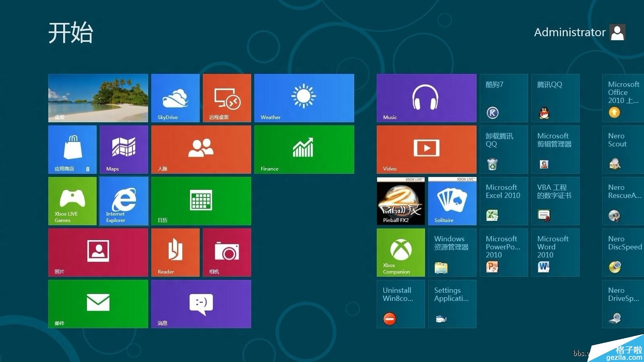The height and width of the screenshot is (362, 644).
Task: Open the Video tile
Action: pyautogui.click(x=427, y=150)
